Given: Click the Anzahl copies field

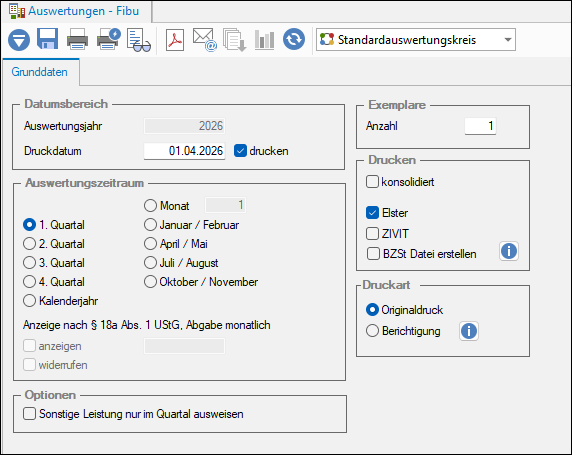Looking at the screenshot, I should (480, 126).
